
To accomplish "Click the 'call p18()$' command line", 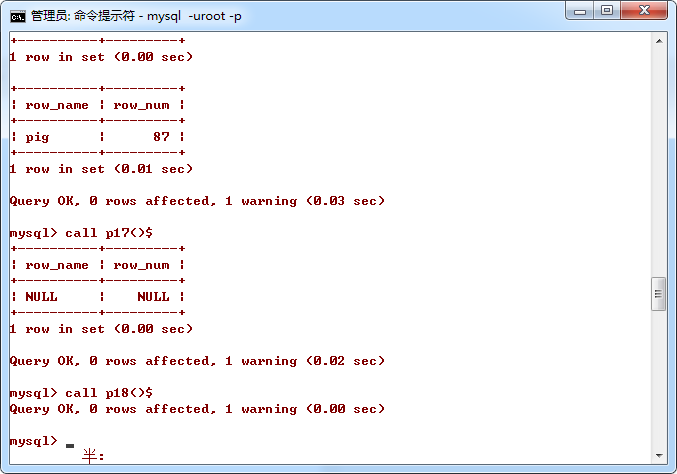I will (x=109, y=393).
